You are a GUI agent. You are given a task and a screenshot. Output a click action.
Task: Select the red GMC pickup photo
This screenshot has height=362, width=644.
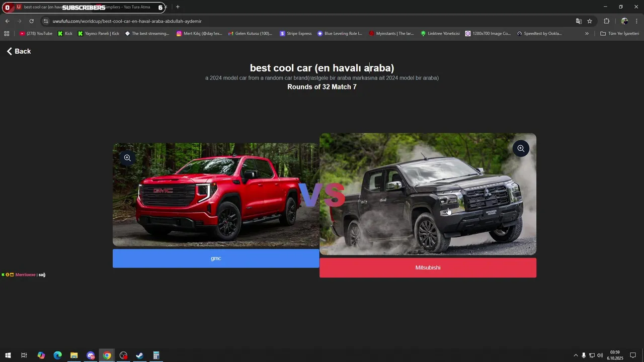(x=216, y=195)
